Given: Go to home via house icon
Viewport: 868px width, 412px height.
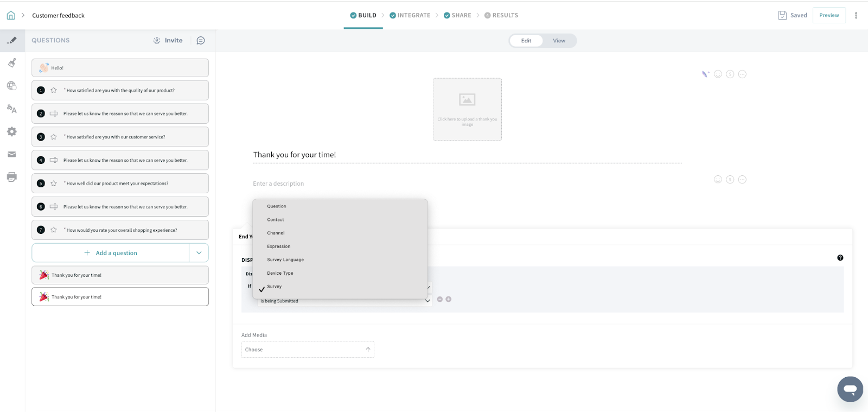Looking at the screenshot, I should tap(11, 16).
